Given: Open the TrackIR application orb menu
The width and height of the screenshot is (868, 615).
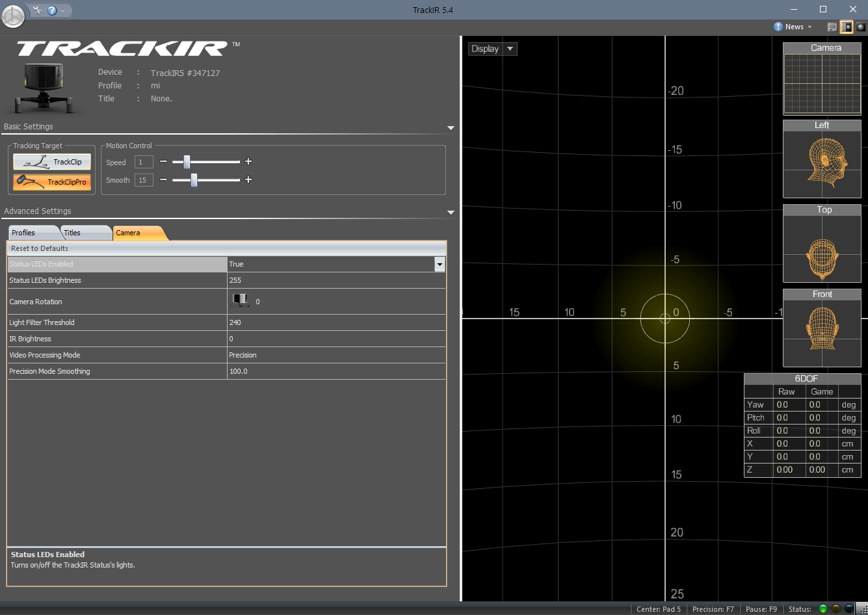Looking at the screenshot, I should click(x=13, y=16).
